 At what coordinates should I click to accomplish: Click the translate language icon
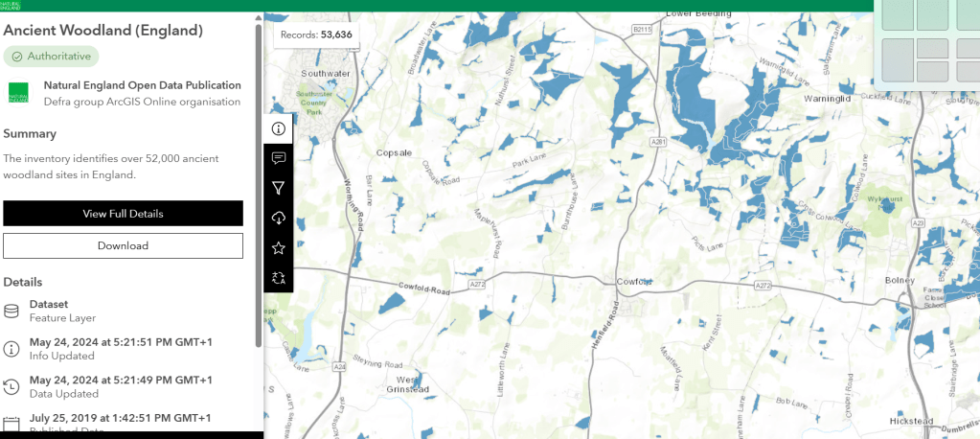278,277
